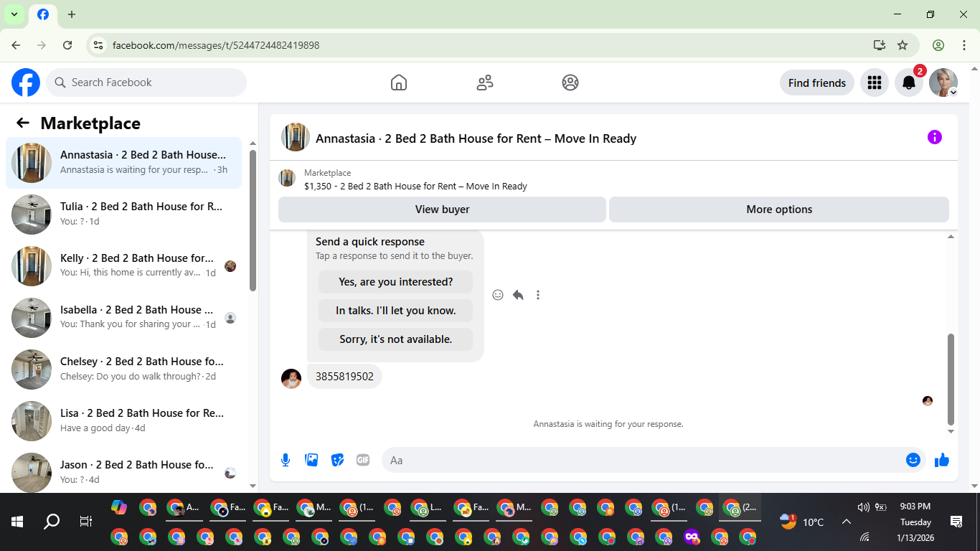Attach a file with the photo icon
The height and width of the screenshot is (551, 980).
click(311, 460)
